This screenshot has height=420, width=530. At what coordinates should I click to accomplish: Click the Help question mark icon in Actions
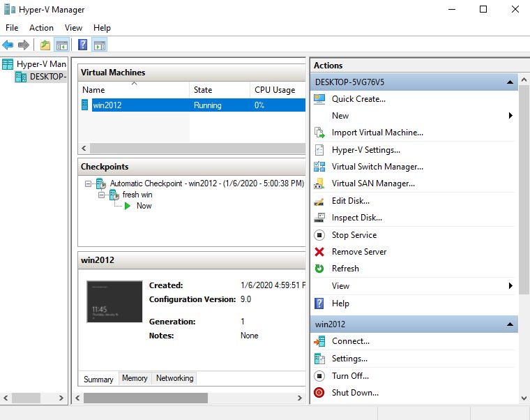click(319, 303)
